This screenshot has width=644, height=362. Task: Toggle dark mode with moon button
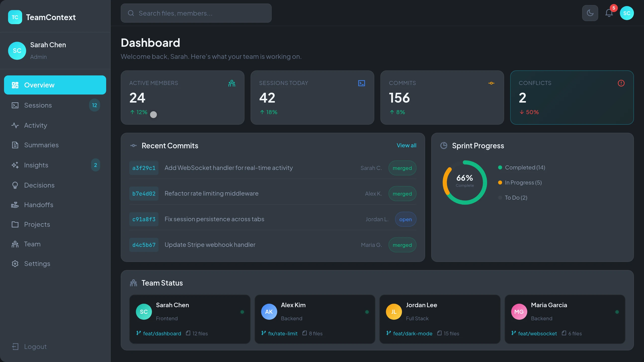click(590, 13)
